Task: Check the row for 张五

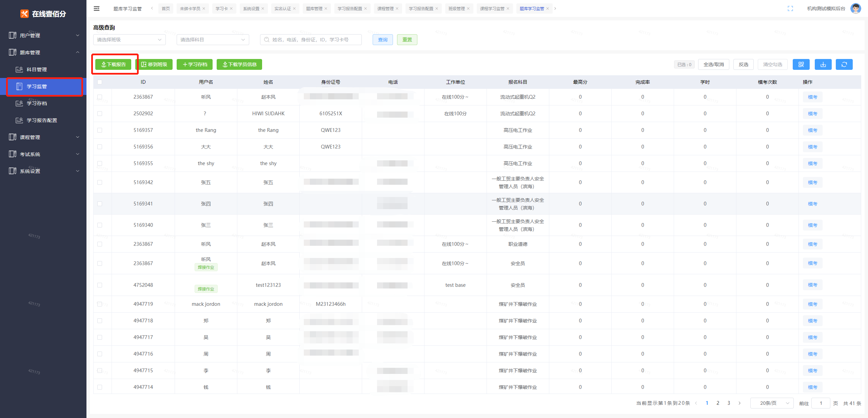Action: tap(100, 182)
